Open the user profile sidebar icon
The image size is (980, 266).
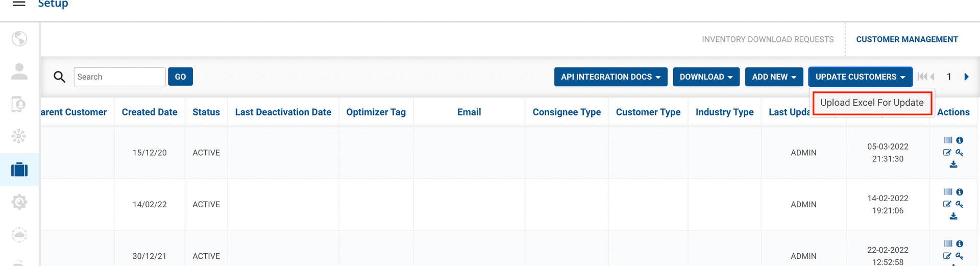point(19,71)
